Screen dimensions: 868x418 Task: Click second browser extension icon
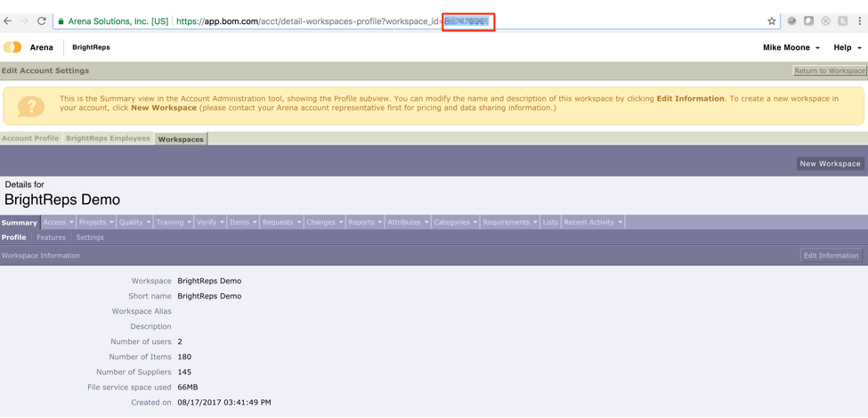[808, 21]
